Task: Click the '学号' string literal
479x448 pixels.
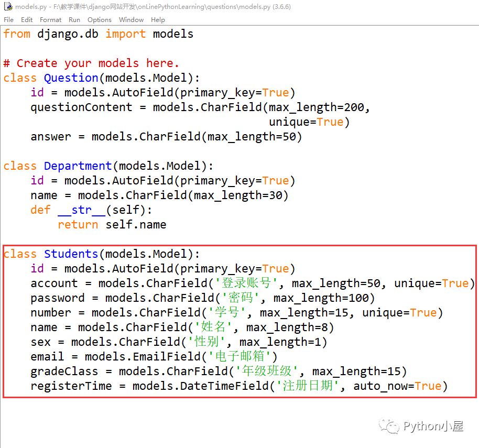Action: (x=227, y=312)
